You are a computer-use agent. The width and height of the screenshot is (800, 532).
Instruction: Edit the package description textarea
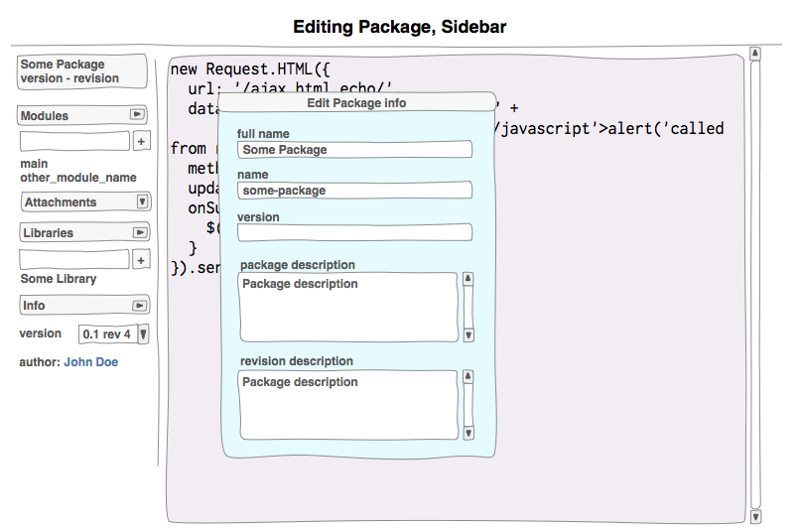coord(349,307)
